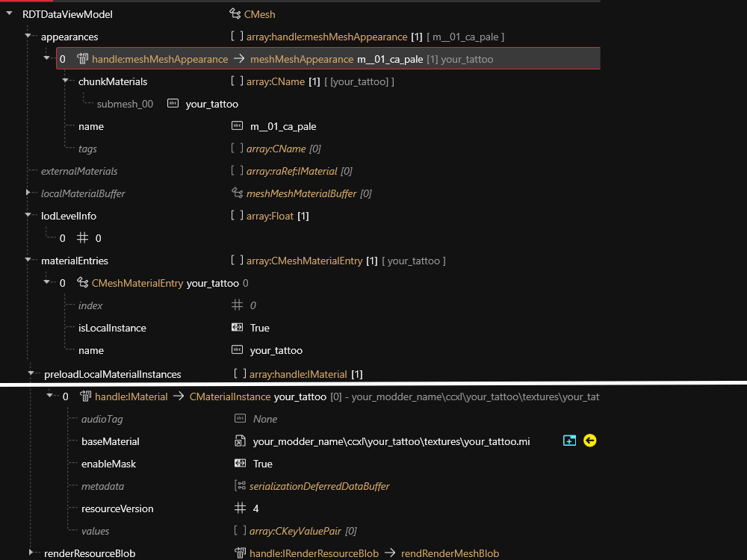Click the handle icon beside rendRenderMeshBlob
This screenshot has height=560, width=747.
point(241,553)
